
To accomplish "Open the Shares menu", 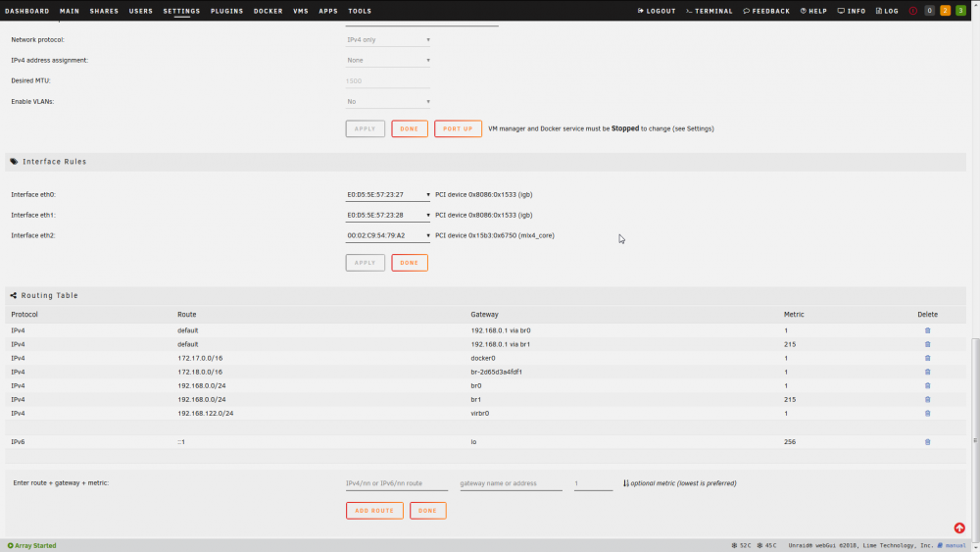I will tap(104, 11).
